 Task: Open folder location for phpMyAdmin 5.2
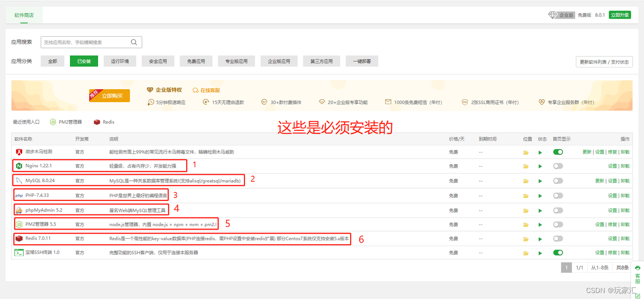pos(526,210)
